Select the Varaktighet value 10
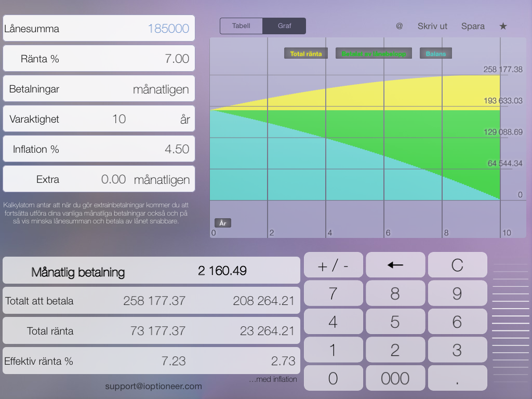The height and width of the screenshot is (399, 532). (119, 119)
